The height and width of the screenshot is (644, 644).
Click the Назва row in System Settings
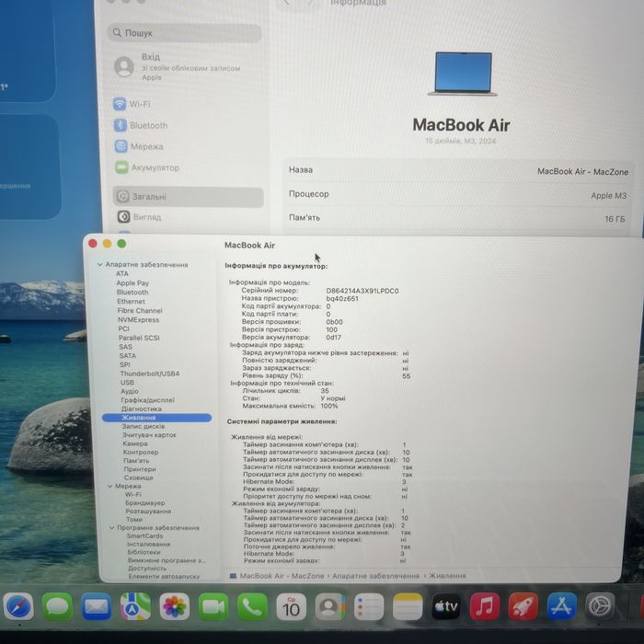(458, 171)
